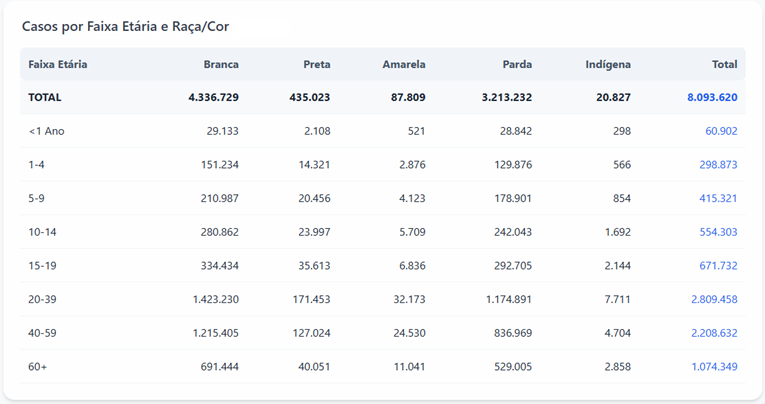The width and height of the screenshot is (765, 404).
Task: Select the Parda column header
Action: (x=517, y=64)
